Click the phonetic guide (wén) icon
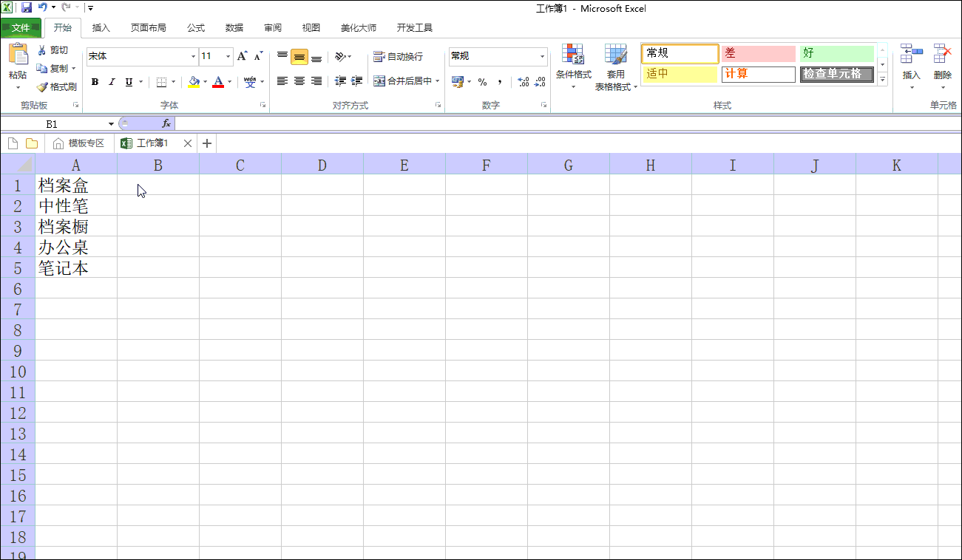This screenshot has height=560, width=962. click(x=249, y=82)
